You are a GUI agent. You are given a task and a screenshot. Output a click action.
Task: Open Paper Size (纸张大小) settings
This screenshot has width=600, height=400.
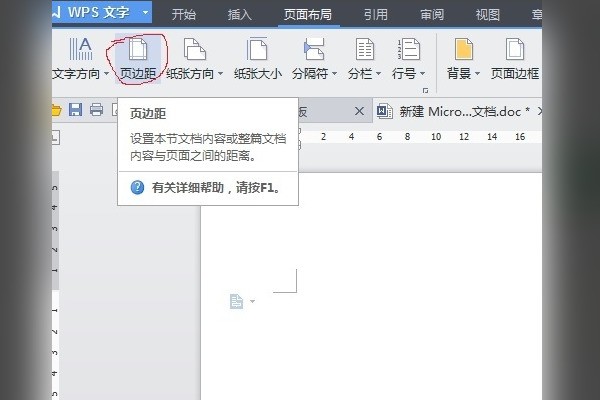[258, 58]
